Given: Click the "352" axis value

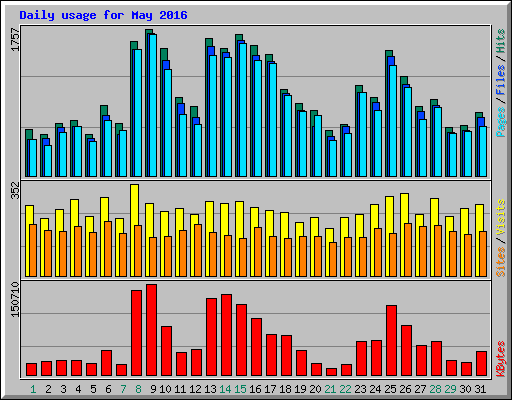Looking at the screenshot, I should click(x=16, y=190).
